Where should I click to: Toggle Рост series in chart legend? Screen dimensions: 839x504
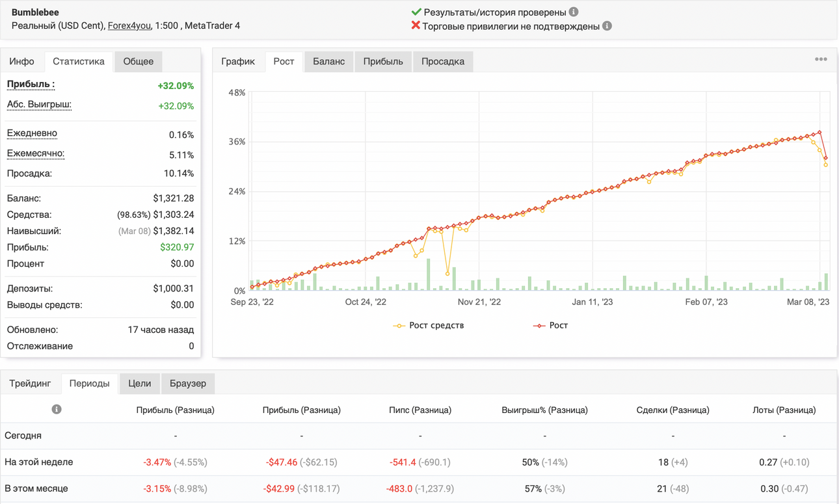coord(550,325)
